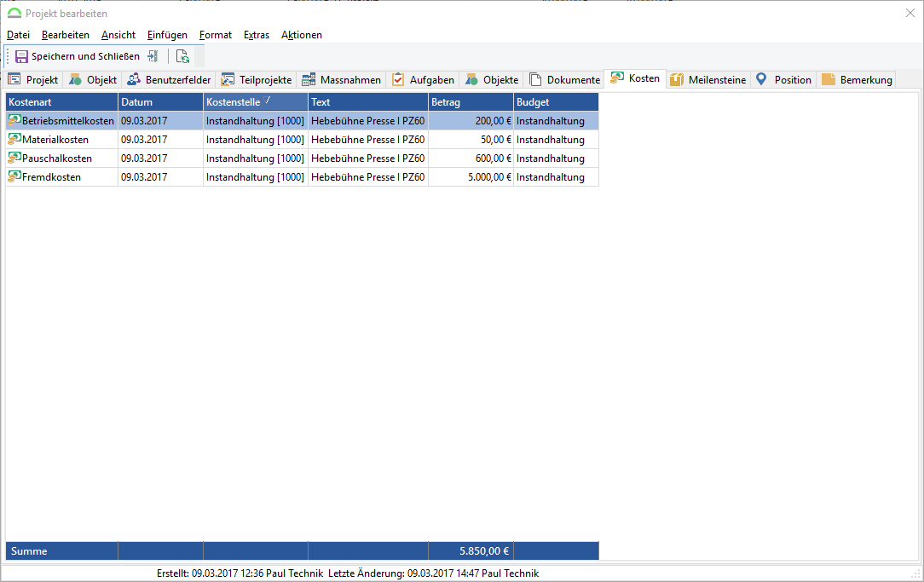This screenshot has height=582, width=924.
Task: Switch to the Position tab
Action: [783, 79]
